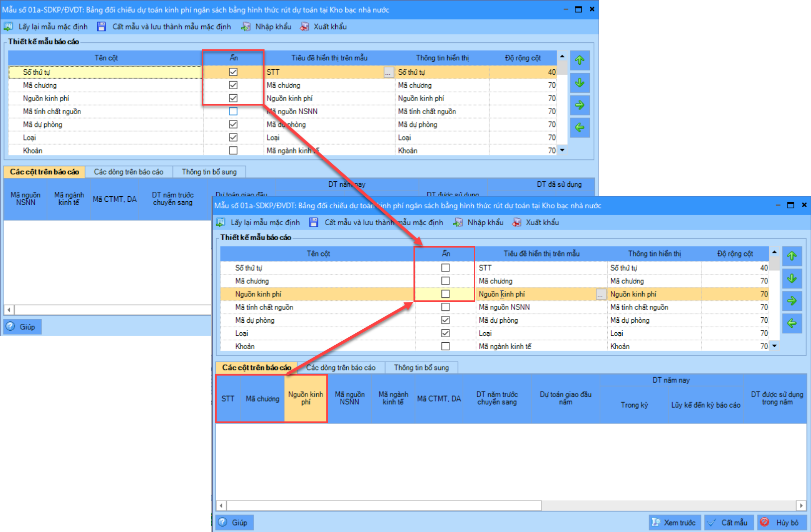Screen dimensions: 811x532
Task: Click the green right arrow in front window
Action: click(x=792, y=301)
